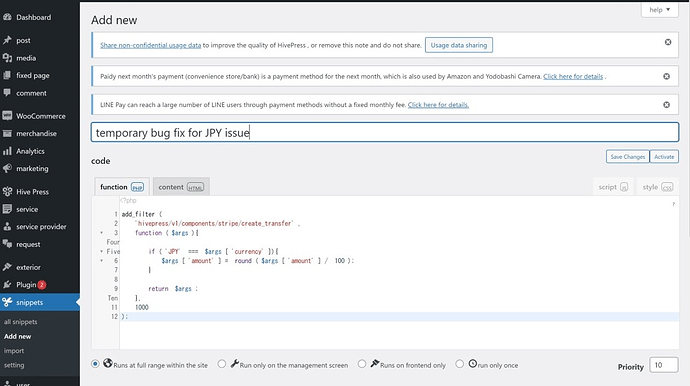Click the Activate button
This screenshot has width=690, height=386.
664,157
